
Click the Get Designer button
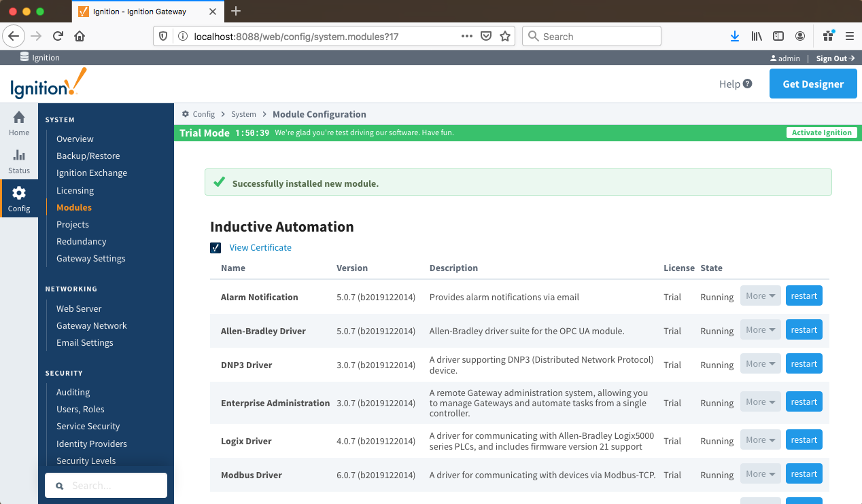813,84
